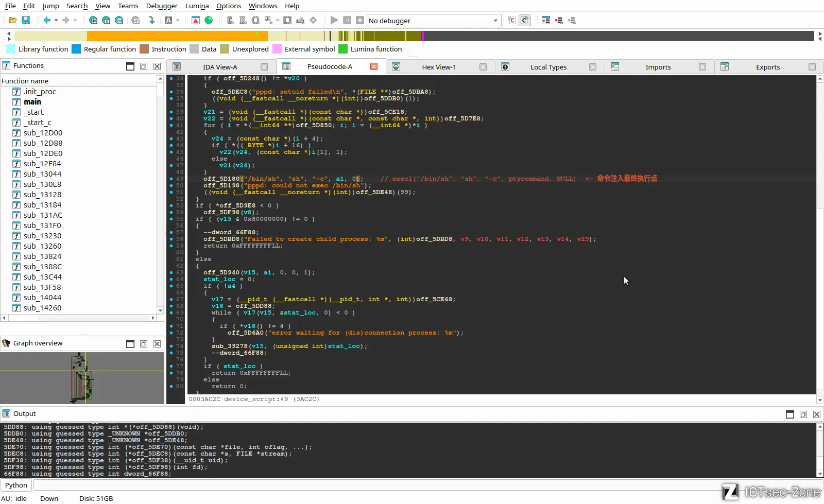This screenshot has width=824, height=504.
Task: Jump back with the blue left arrow
Action: (47, 21)
